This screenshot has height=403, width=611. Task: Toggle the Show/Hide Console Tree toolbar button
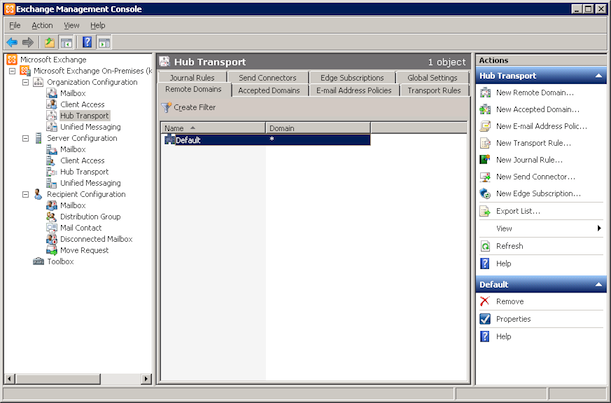[x=66, y=42]
